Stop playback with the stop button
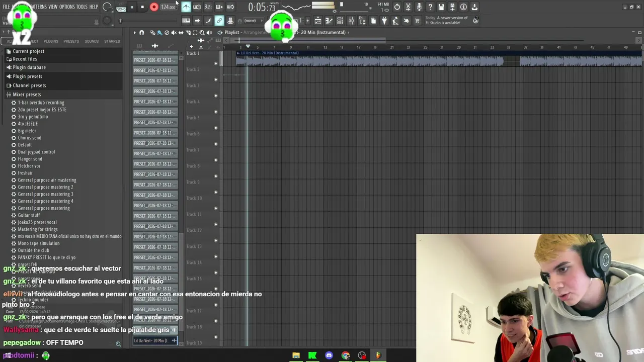The height and width of the screenshot is (362, 644). click(142, 7)
